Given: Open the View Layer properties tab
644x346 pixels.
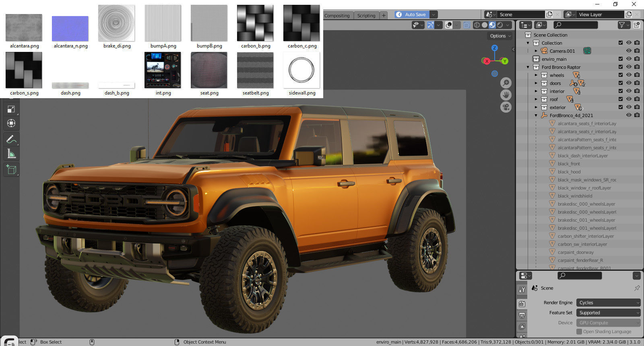Looking at the screenshot, I should pyautogui.click(x=522, y=326).
